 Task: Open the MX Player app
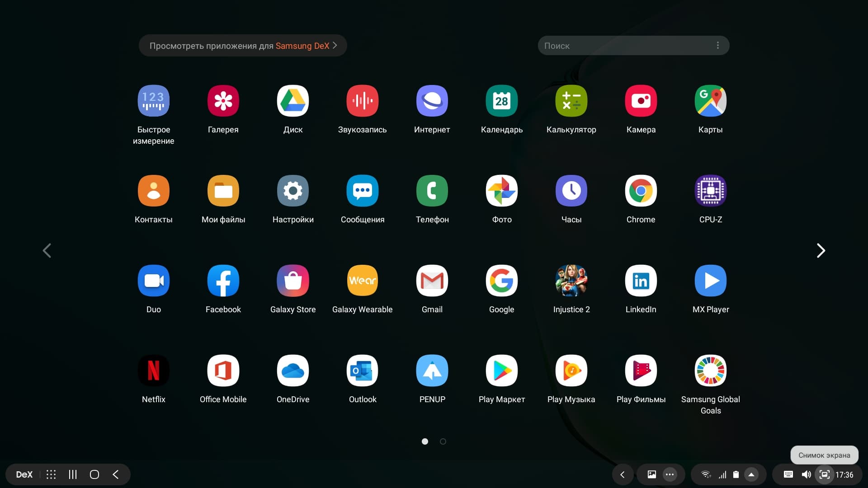[710, 281]
